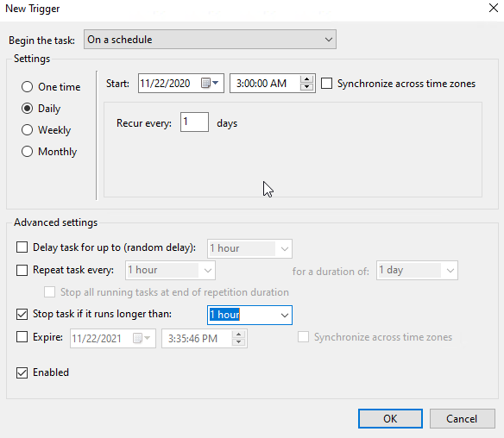Uncheck the Enabled checkbox
The height and width of the screenshot is (438, 504).
tap(22, 372)
